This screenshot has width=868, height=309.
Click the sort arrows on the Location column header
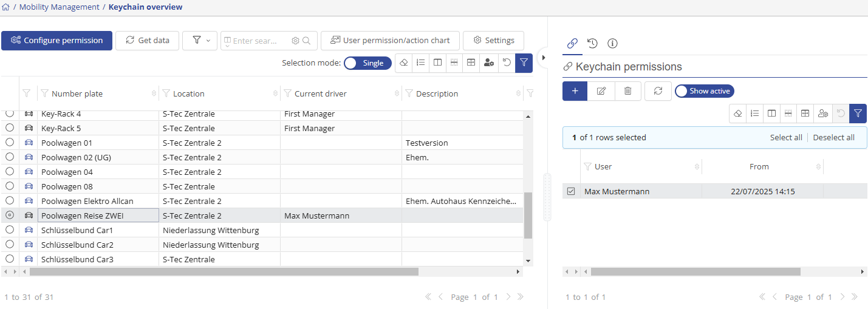tap(276, 94)
